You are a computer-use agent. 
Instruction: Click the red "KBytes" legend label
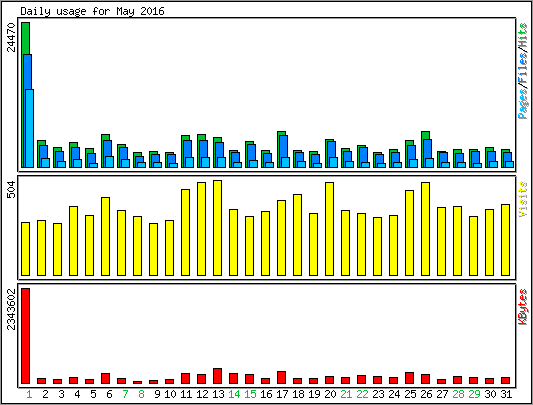(523, 307)
